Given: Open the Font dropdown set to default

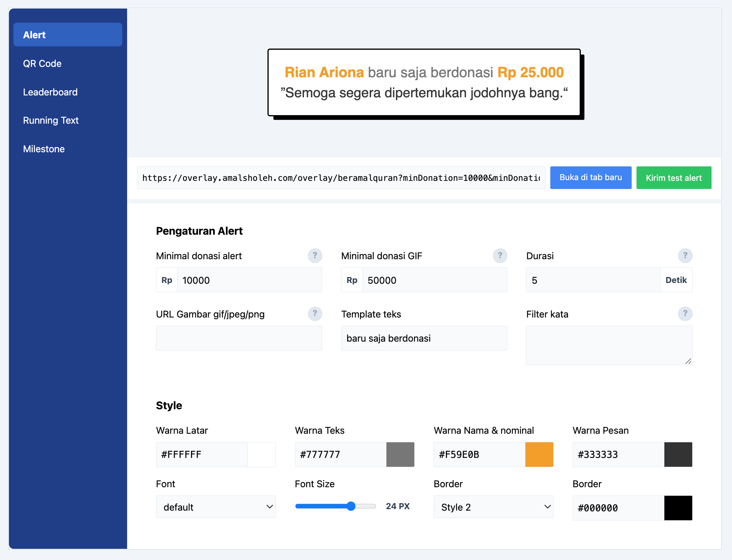Looking at the screenshot, I should click(x=216, y=507).
